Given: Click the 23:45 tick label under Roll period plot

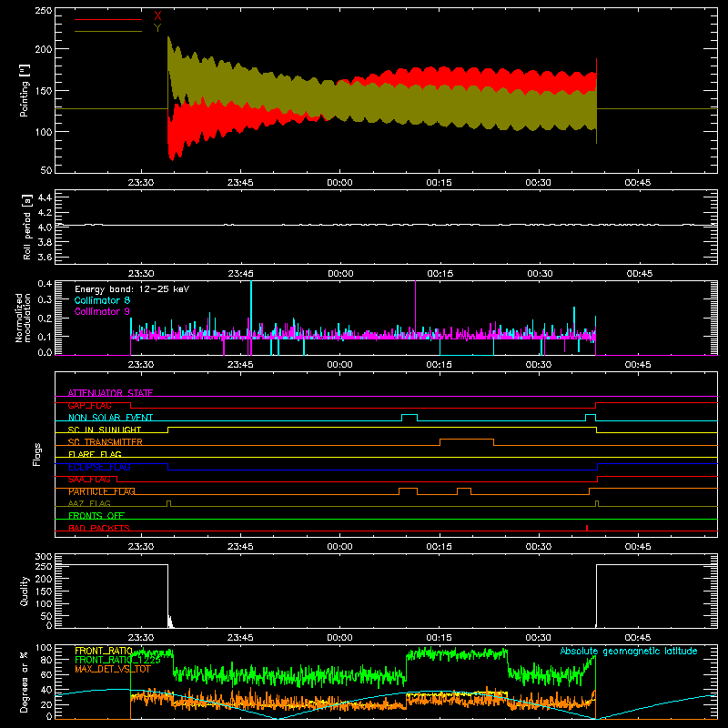Looking at the screenshot, I should tap(240, 274).
